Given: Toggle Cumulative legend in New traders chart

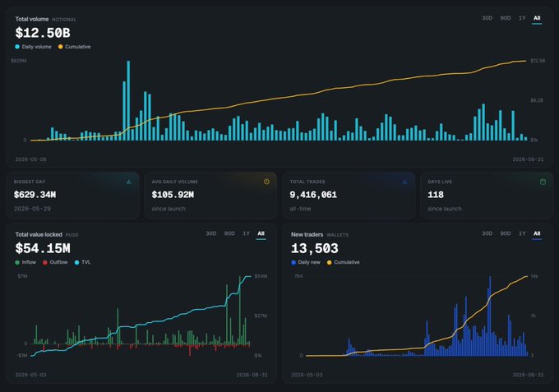Looking at the screenshot, I should pos(344,262).
